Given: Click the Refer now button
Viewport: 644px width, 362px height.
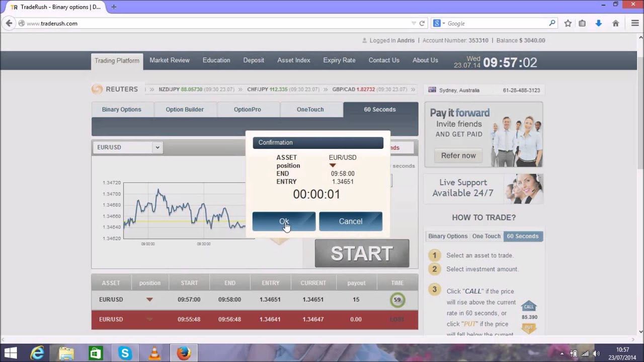Looking at the screenshot, I should [x=458, y=155].
